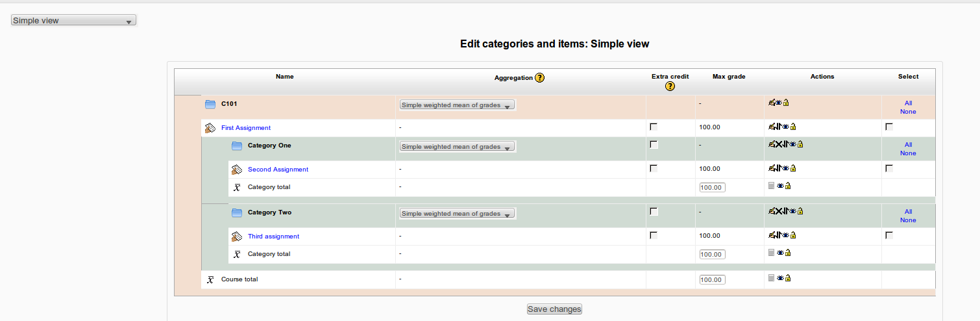The height and width of the screenshot is (321, 980).
Task: Toggle Extra credit checkbox for First Assignment
Action: click(x=654, y=127)
